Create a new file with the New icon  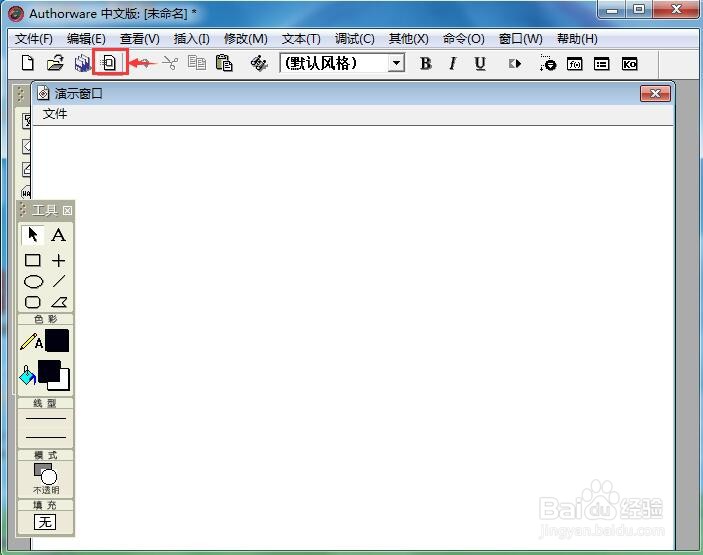pos(28,63)
